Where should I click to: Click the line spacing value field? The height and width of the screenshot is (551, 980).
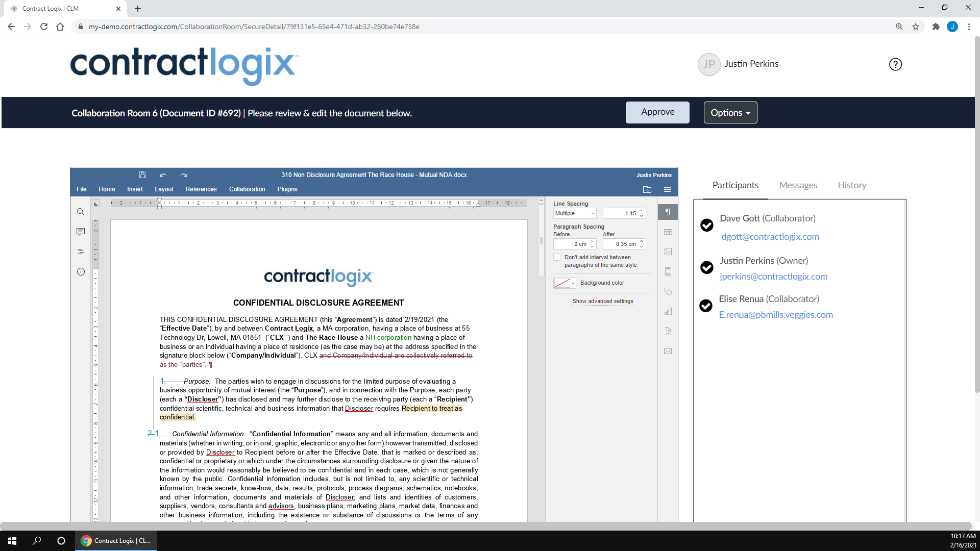point(620,214)
